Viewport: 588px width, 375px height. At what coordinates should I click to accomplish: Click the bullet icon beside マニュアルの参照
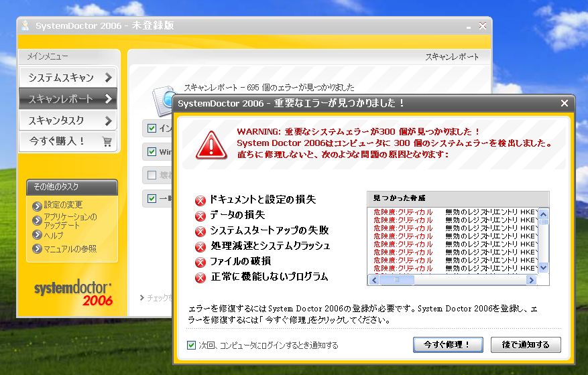tap(37, 248)
